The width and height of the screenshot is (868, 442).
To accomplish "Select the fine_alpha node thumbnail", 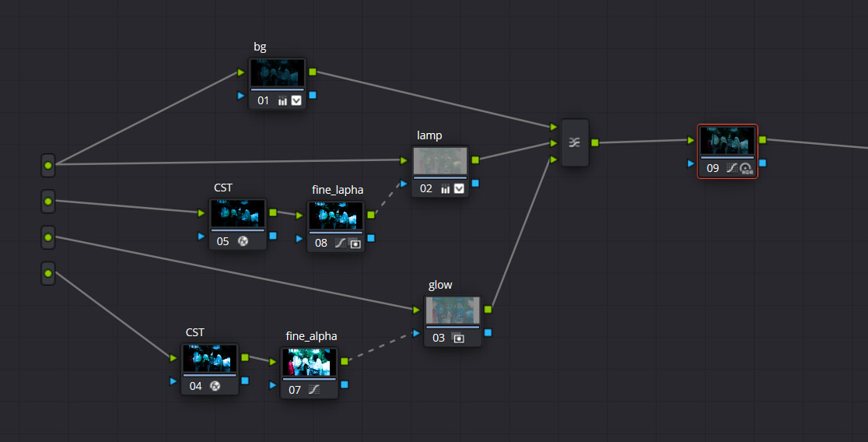I will [x=310, y=362].
